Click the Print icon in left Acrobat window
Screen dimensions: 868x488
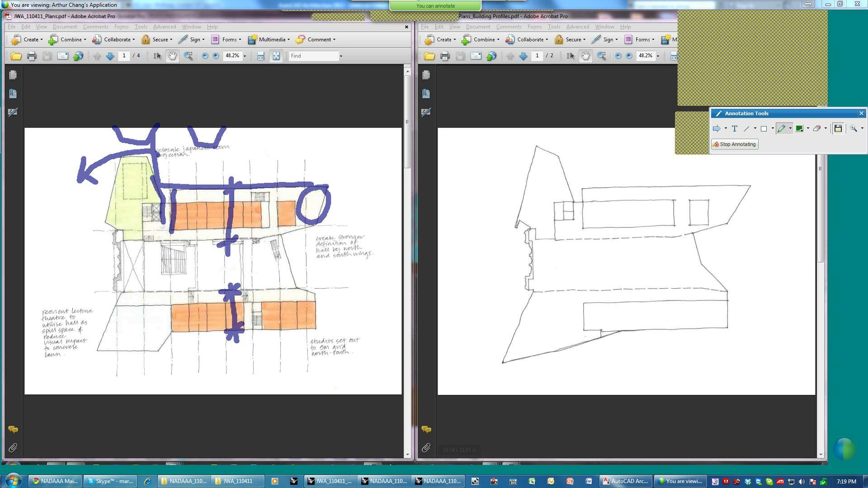click(32, 56)
